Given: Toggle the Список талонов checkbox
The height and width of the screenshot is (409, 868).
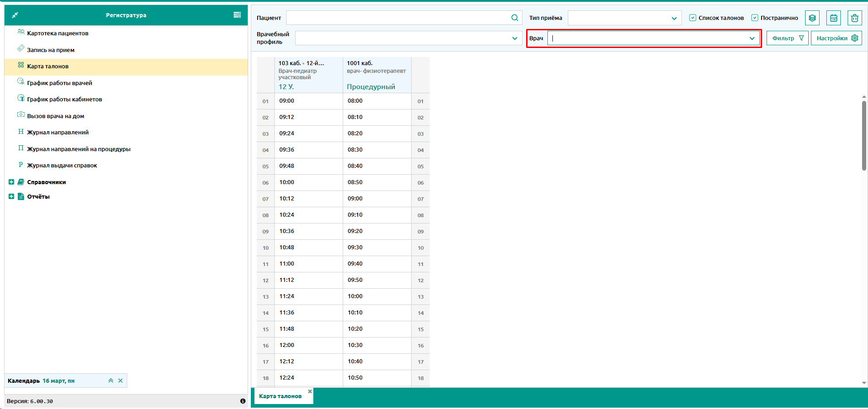Looking at the screenshot, I should click(x=692, y=18).
